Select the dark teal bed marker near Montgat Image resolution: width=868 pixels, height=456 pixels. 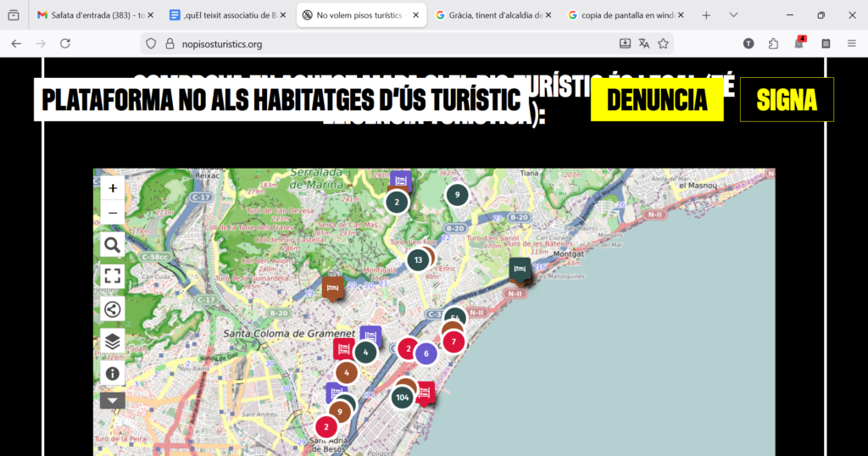click(x=520, y=270)
